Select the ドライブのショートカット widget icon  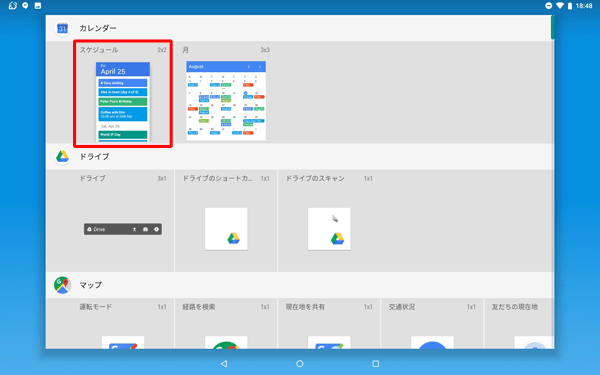226,229
